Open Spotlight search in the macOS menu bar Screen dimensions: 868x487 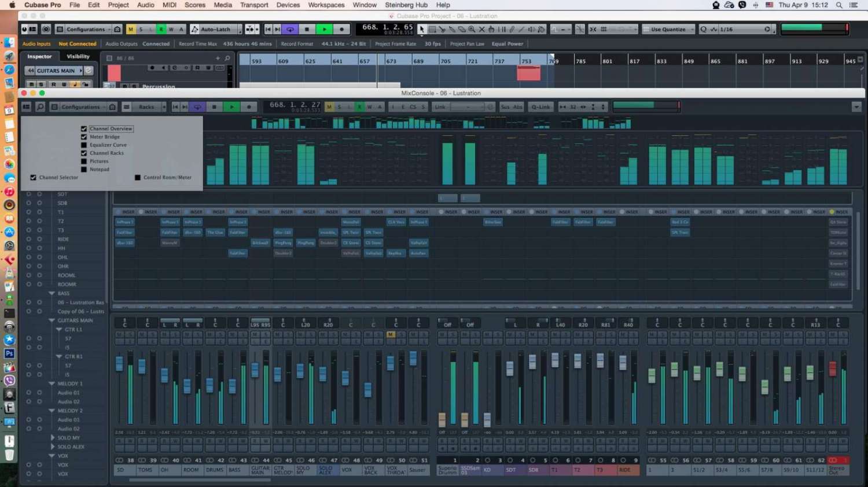pos(839,5)
